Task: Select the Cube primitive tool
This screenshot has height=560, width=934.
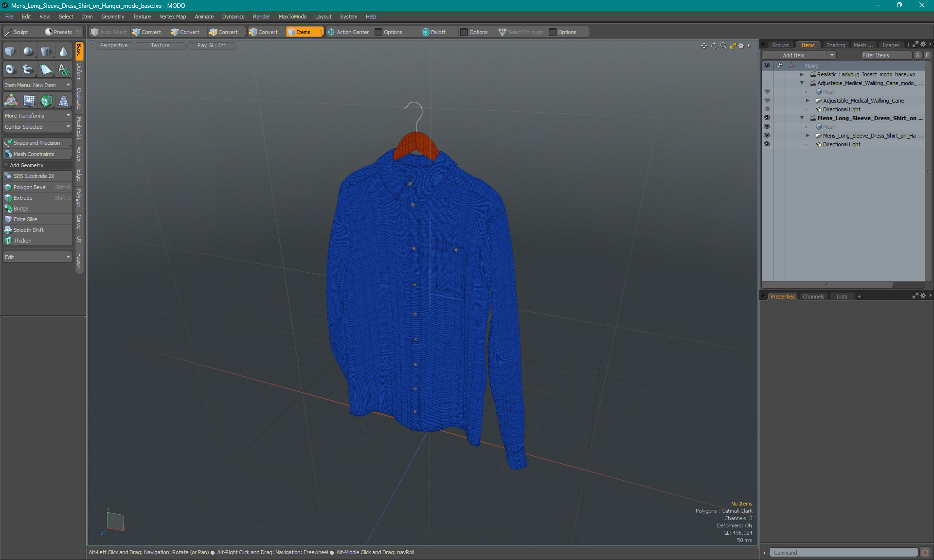Action: [10, 52]
